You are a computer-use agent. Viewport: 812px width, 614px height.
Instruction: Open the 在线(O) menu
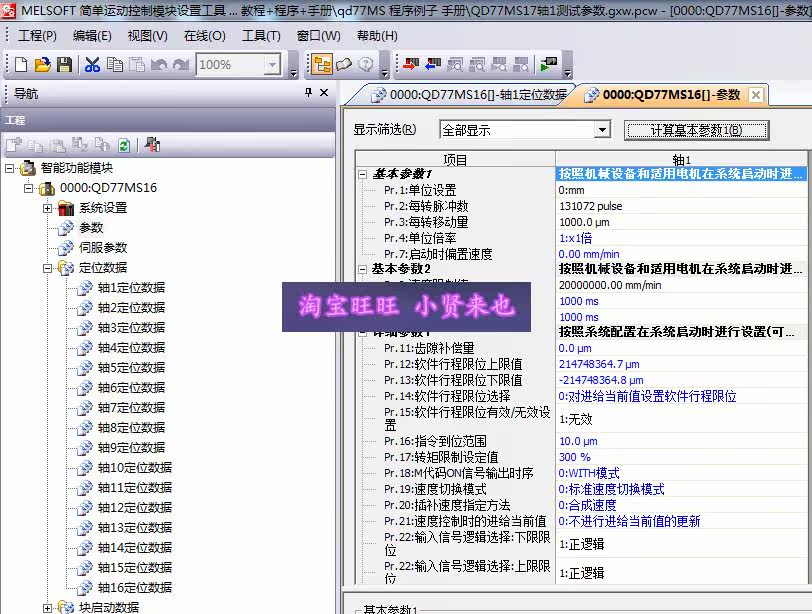(x=205, y=36)
